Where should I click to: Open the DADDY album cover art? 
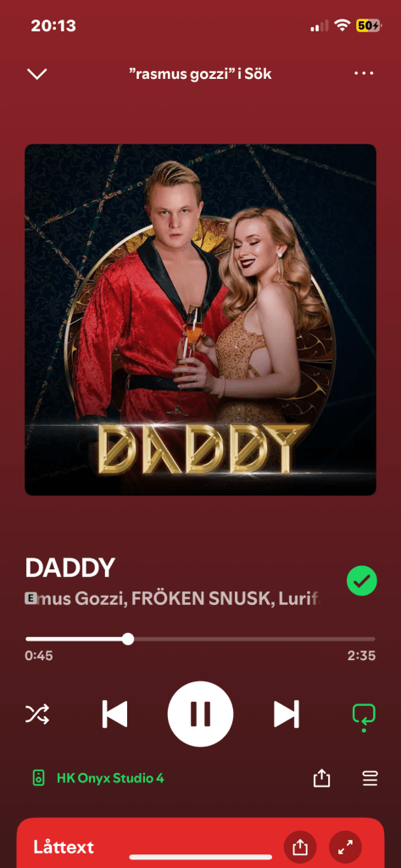click(x=200, y=319)
